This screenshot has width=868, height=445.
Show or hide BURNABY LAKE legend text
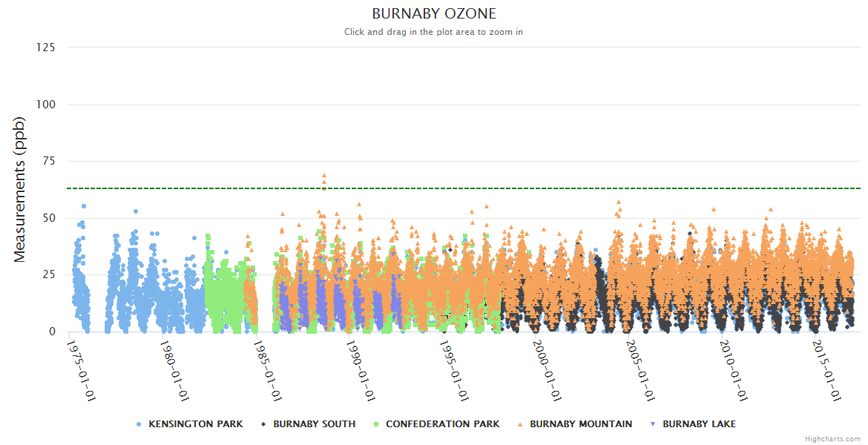[x=699, y=424]
